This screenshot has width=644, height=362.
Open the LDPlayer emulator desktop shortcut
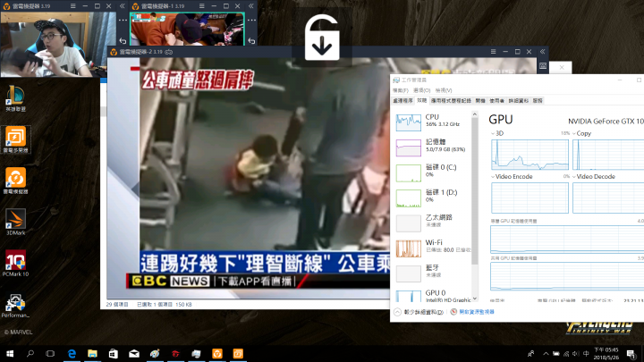point(15,181)
